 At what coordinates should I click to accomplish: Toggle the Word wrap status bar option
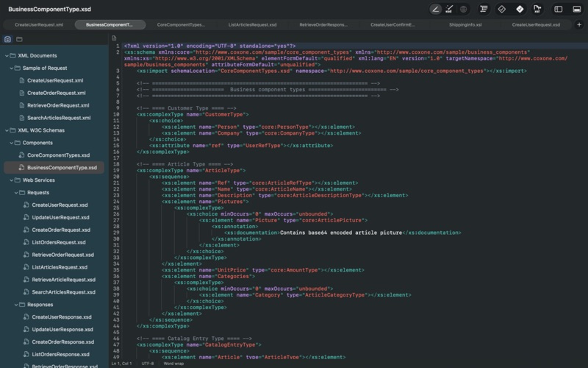click(173, 364)
